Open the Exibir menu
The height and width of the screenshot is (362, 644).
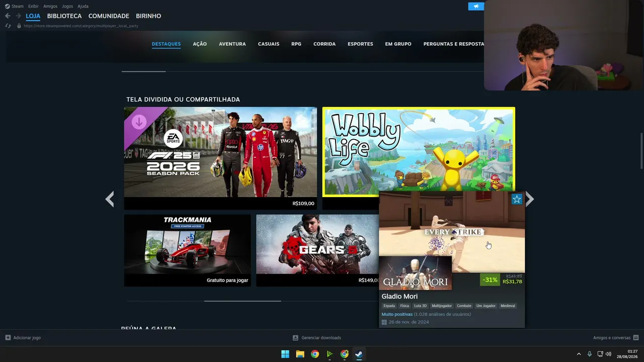point(33,6)
